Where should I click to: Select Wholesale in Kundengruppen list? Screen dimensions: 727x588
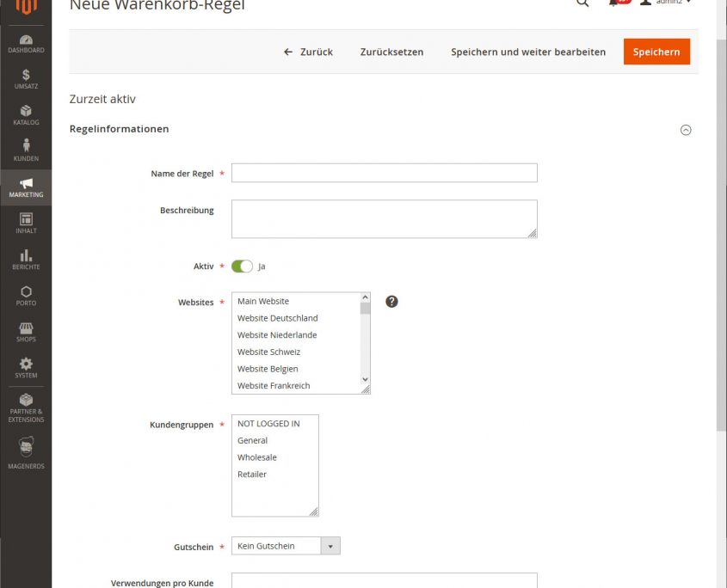(257, 457)
